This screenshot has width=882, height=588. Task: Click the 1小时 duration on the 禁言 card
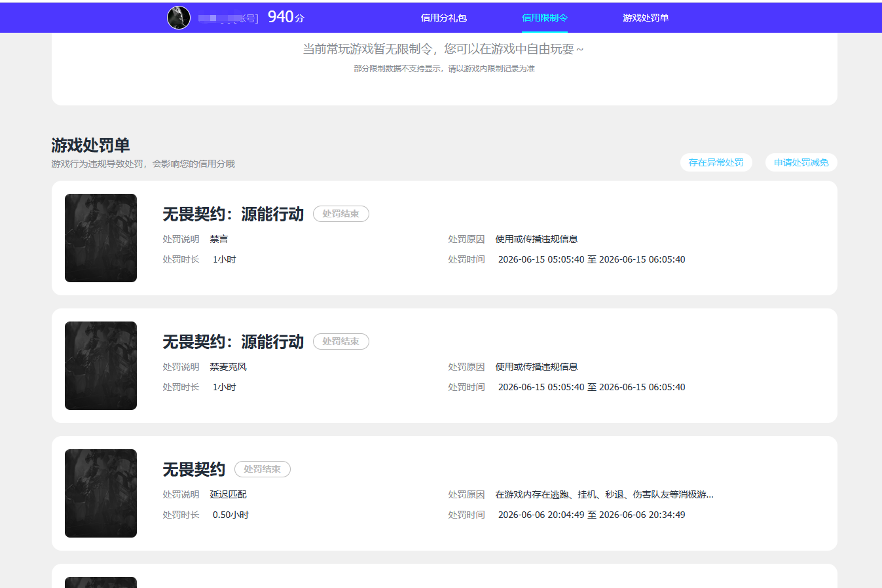pyautogui.click(x=224, y=259)
